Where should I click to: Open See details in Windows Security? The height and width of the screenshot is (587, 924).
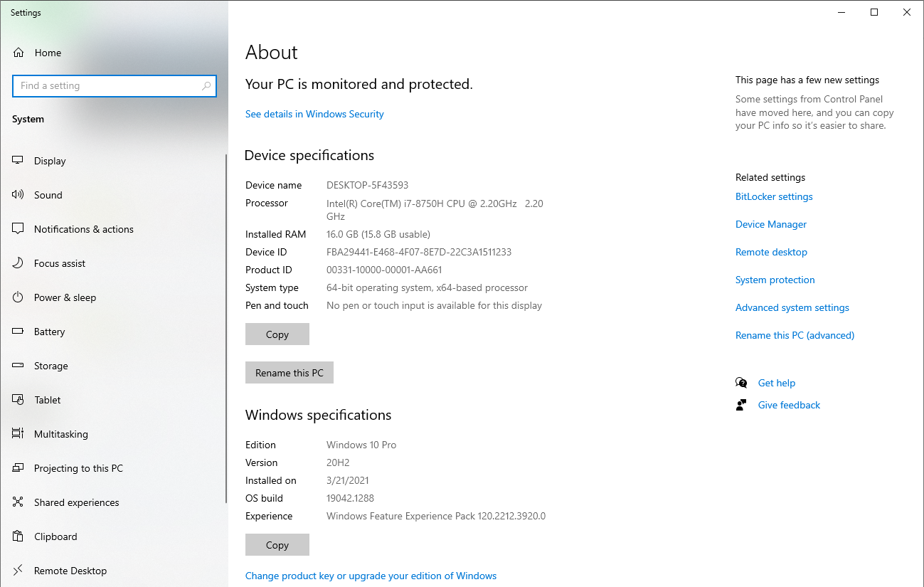point(314,114)
